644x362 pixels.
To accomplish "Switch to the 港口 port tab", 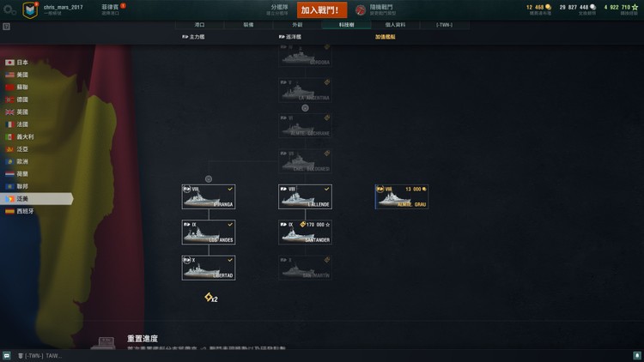I will [x=199, y=25].
